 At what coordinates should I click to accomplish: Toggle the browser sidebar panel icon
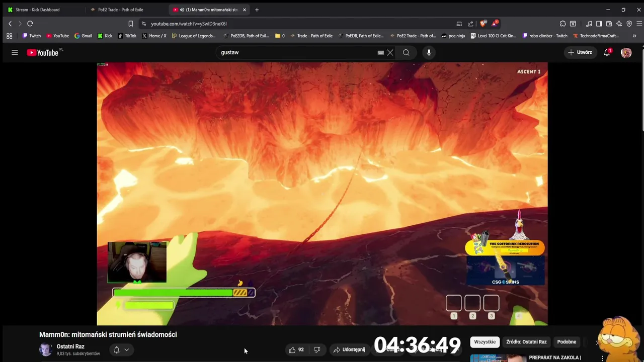[x=599, y=24]
